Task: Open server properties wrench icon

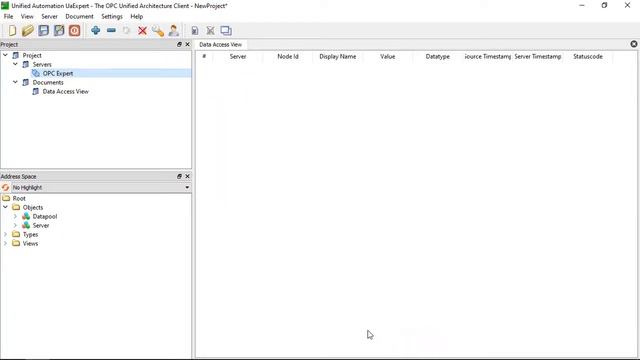Action: coord(158,31)
